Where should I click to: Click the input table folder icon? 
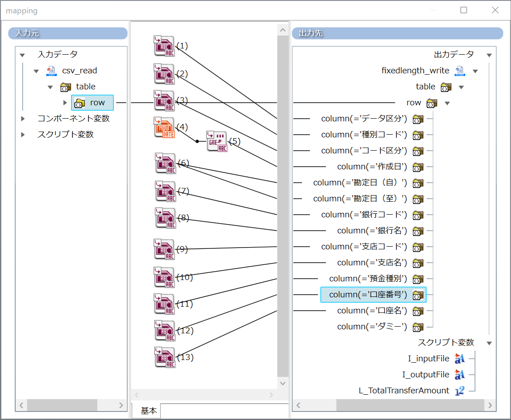point(65,87)
